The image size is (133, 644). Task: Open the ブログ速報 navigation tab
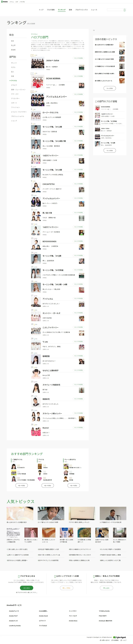pos(51,10)
